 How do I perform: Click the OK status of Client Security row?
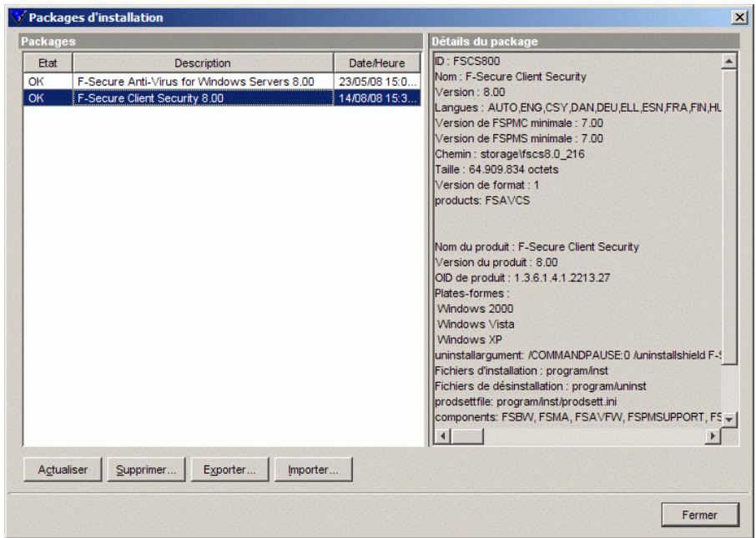(x=36, y=98)
